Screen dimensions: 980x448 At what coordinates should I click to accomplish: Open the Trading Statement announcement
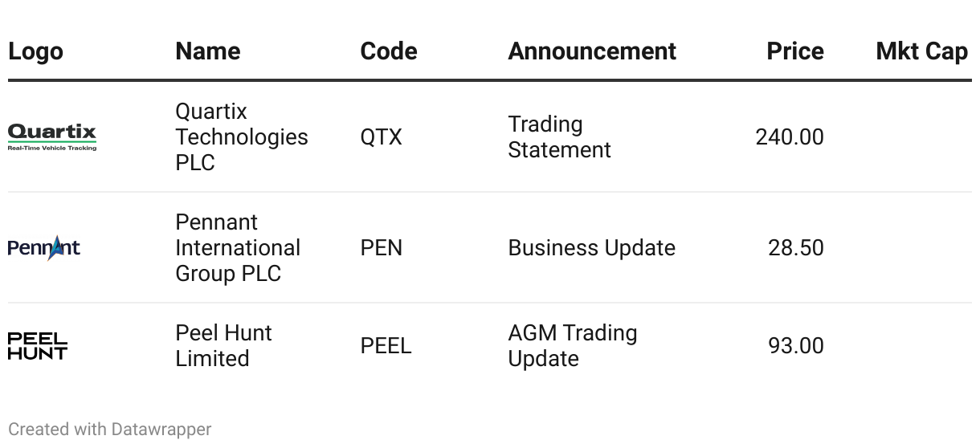(559, 137)
